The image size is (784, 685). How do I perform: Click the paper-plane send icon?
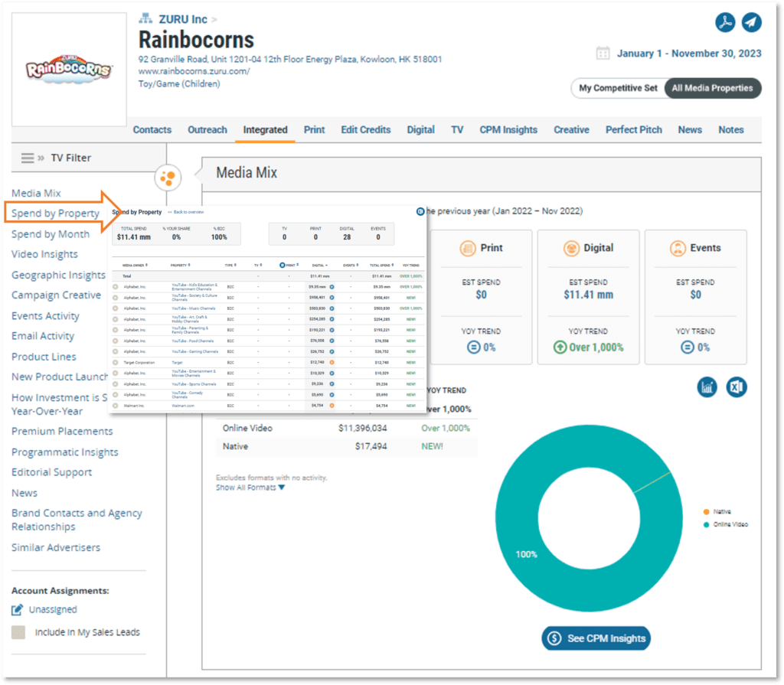click(x=751, y=22)
